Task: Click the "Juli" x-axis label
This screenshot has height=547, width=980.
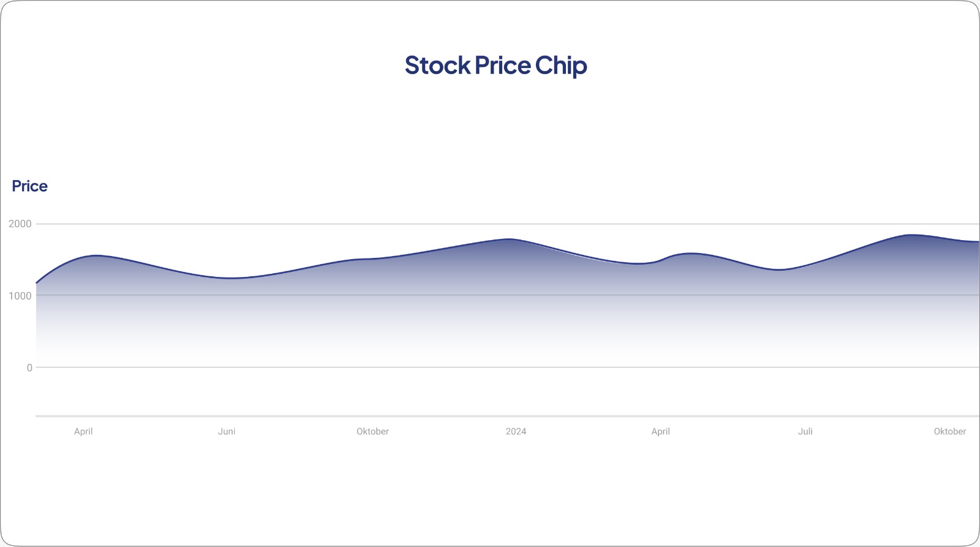Action: 805,431
